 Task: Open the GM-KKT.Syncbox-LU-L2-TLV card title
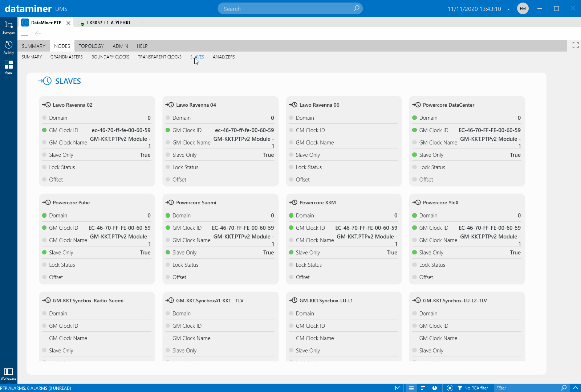455,301
